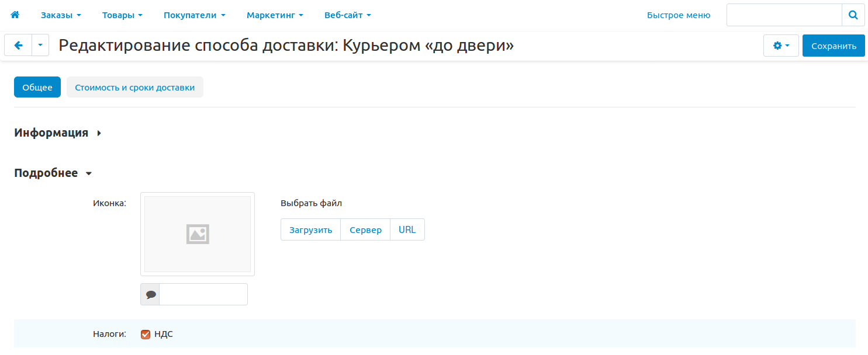Image resolution: width=868 pixels, height=355 pixels.
Task: Open the Заказы menu dropdown
Action: pyautogui.click(x=61, y=15)
